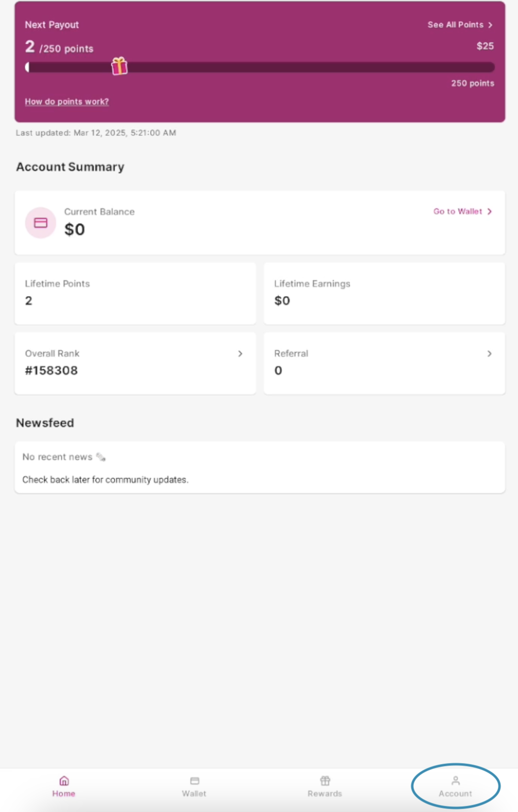This screenshot has width=518, height=812.
Task: Tap the Account person icon
Action: pos(455,781)
